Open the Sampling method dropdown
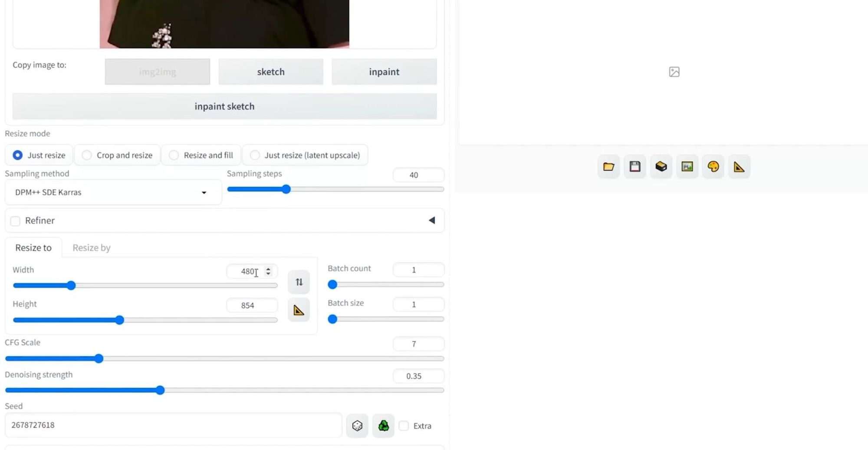Screen dimensions: 868x450 [x=113, y=192]
